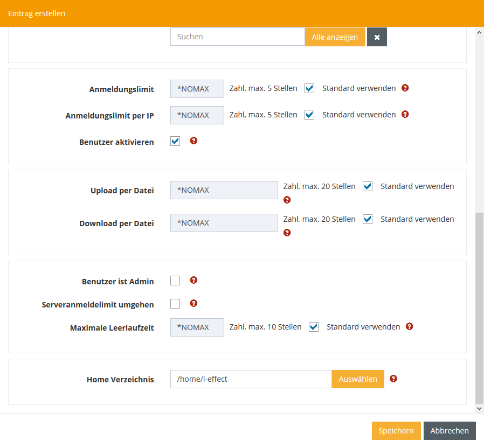Clear search with the X button
This screenshot has width=484, height=448.
(377, 37)
